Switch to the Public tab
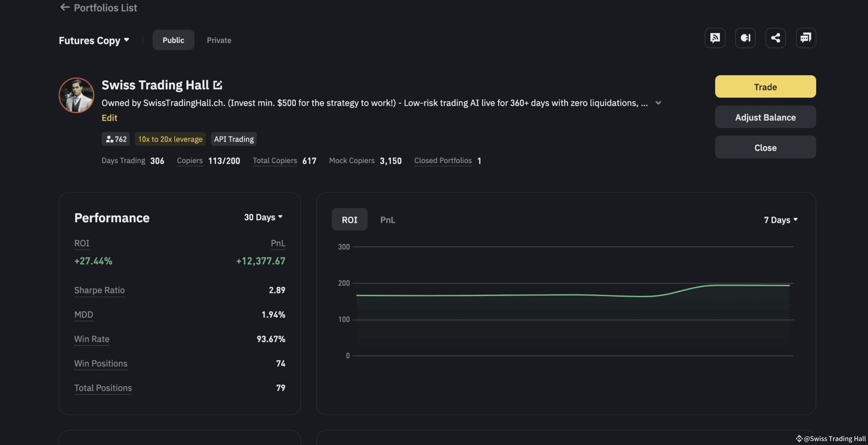This screenshot has width=868, height=445. point(173,40)
